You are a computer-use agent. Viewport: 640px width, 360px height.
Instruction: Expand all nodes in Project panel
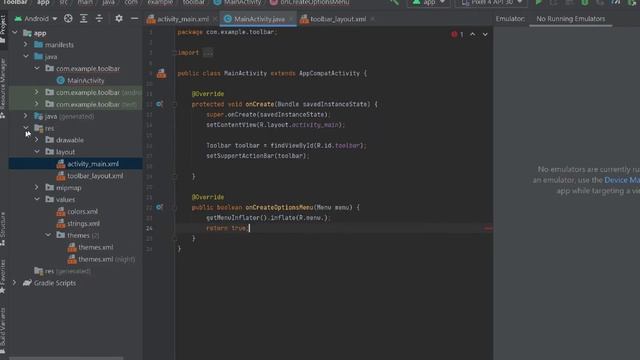click(84, 19)
